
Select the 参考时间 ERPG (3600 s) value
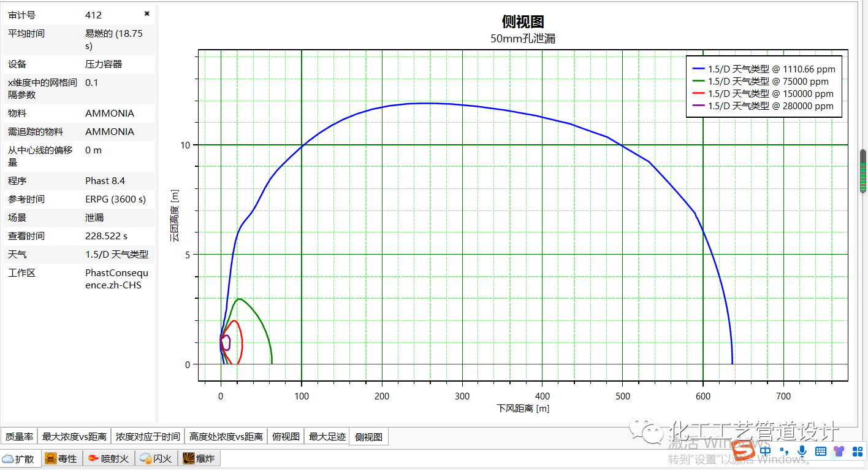[x=116, y=199]
